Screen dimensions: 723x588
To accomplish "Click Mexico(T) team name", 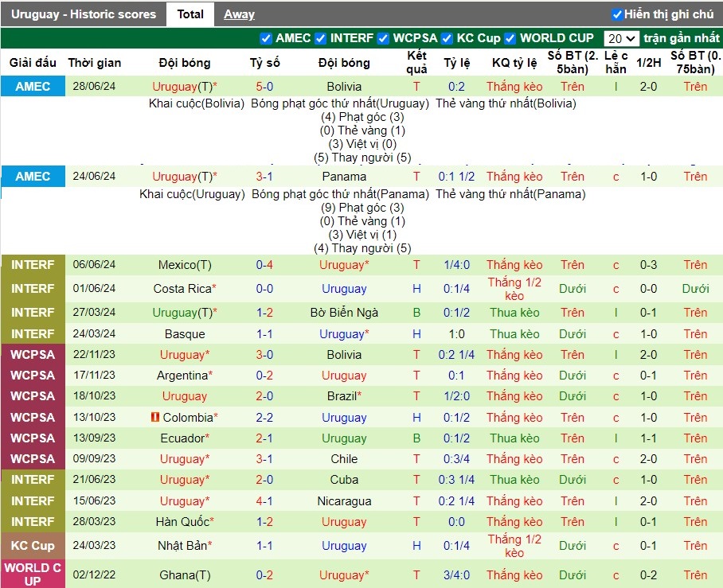I will pyautogui.click(x=185, y=265).
